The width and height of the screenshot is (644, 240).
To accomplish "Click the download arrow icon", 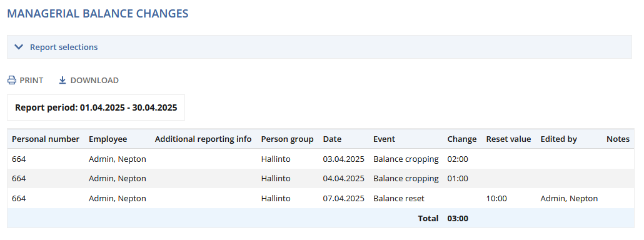I will point(63,81).
